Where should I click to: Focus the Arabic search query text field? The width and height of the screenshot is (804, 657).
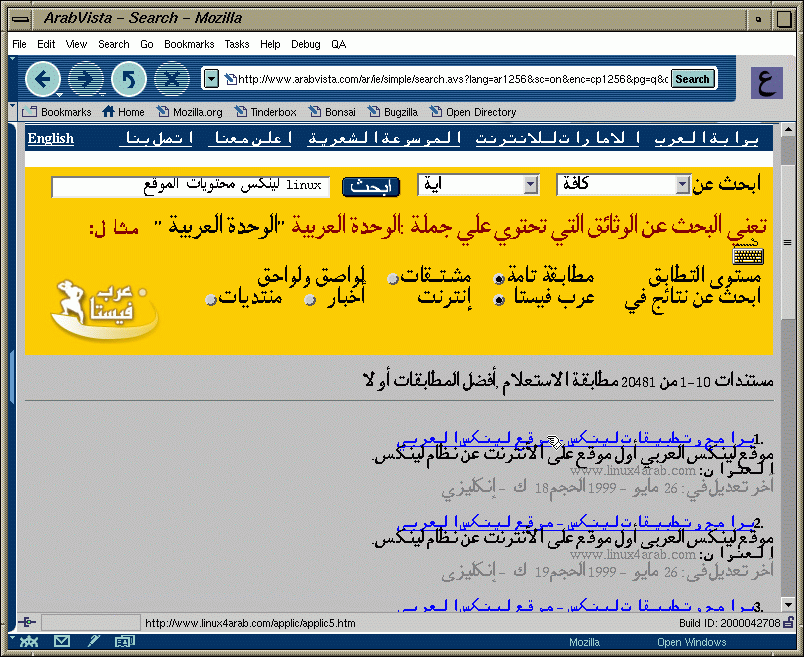coord(190,186)
